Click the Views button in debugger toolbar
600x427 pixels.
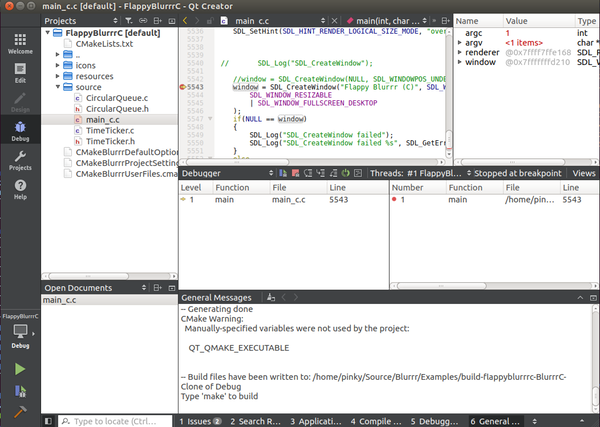pos(583,172)
